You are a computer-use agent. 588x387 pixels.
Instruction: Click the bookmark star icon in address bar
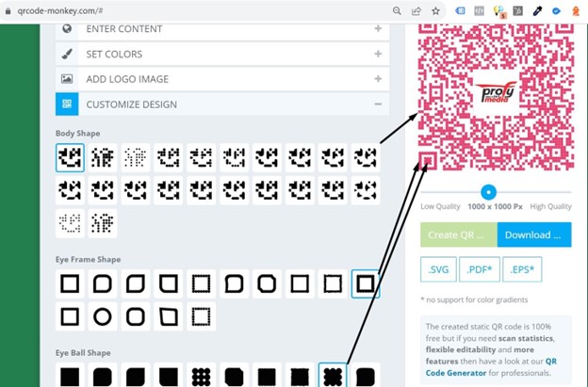click(x=435, y=11)
